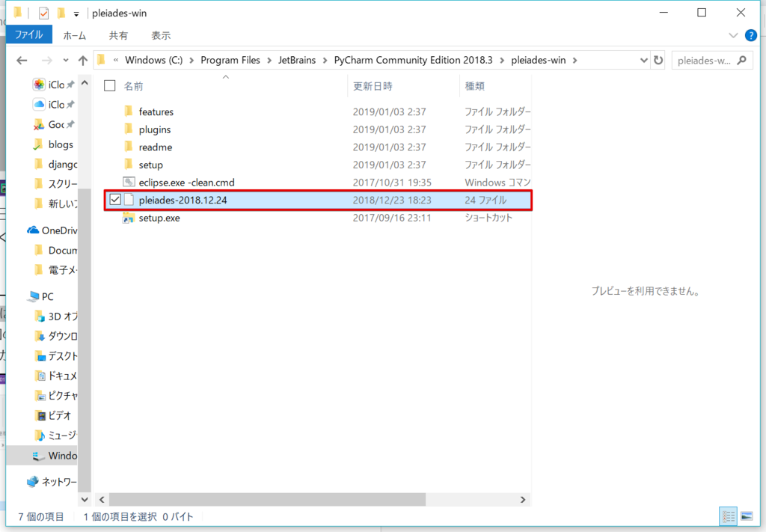Click the search magnifier icon
Viewport: 766px width, 532px height.
[742, 60]
